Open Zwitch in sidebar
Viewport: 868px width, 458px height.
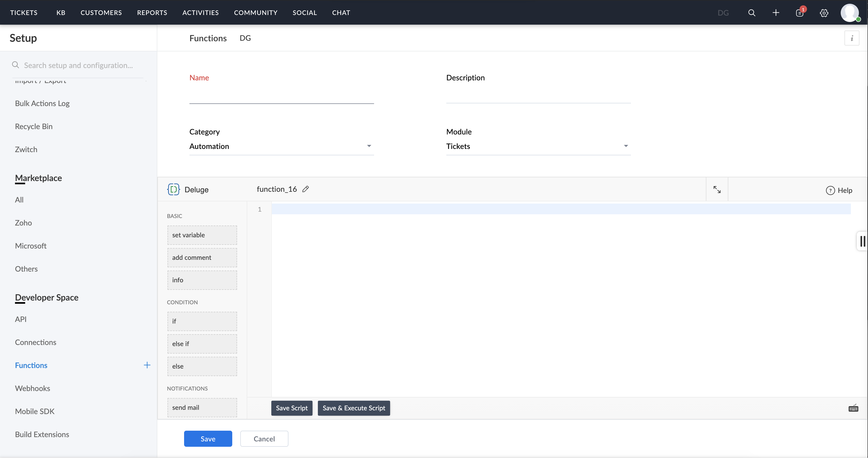tap(26, 149)
